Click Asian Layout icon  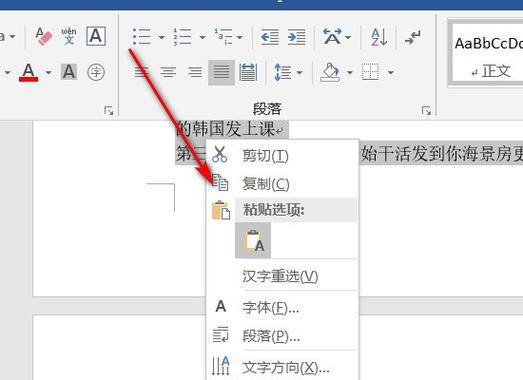click(x=332, y=36)
